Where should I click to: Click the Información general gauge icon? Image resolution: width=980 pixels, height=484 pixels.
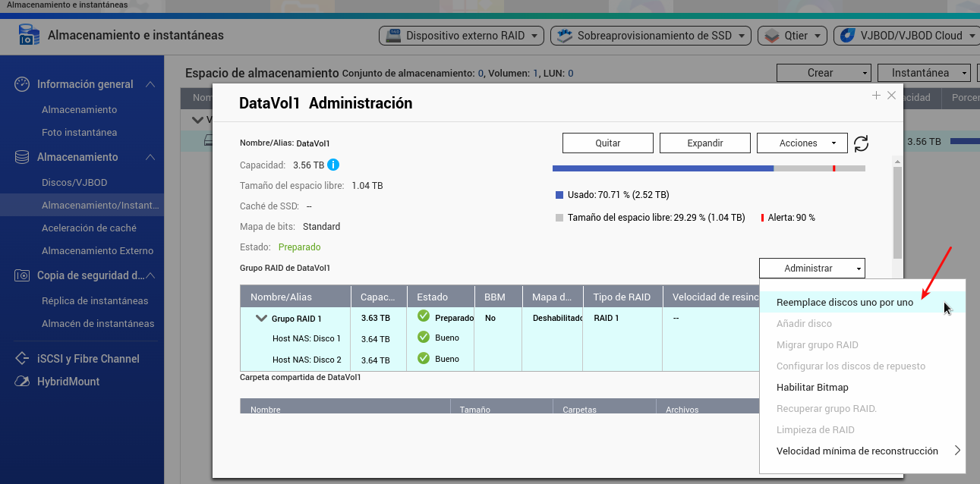[22, 84]
